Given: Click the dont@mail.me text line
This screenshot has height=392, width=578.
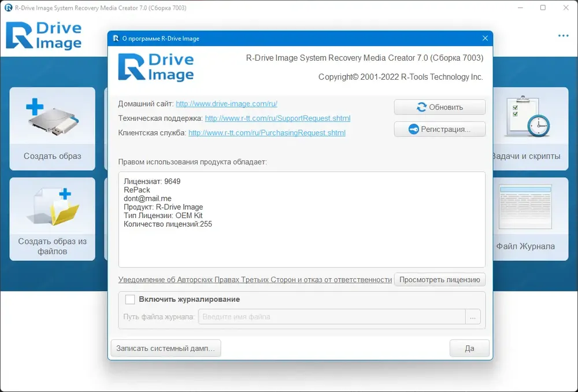Looking at the screenshot, I should 147,198.
